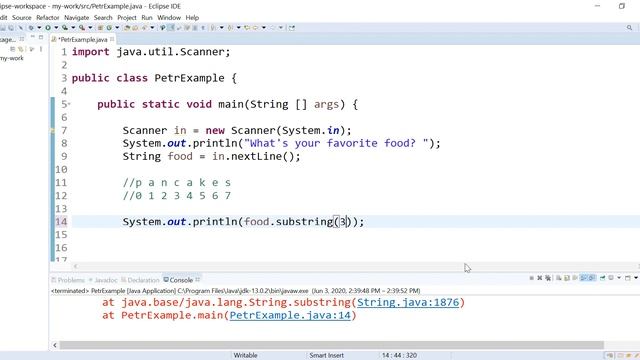This screenshot has width=640, height=360.
Task: Toggle Link with Editor in Package Explorer
Action: click(x=20, y=49)
